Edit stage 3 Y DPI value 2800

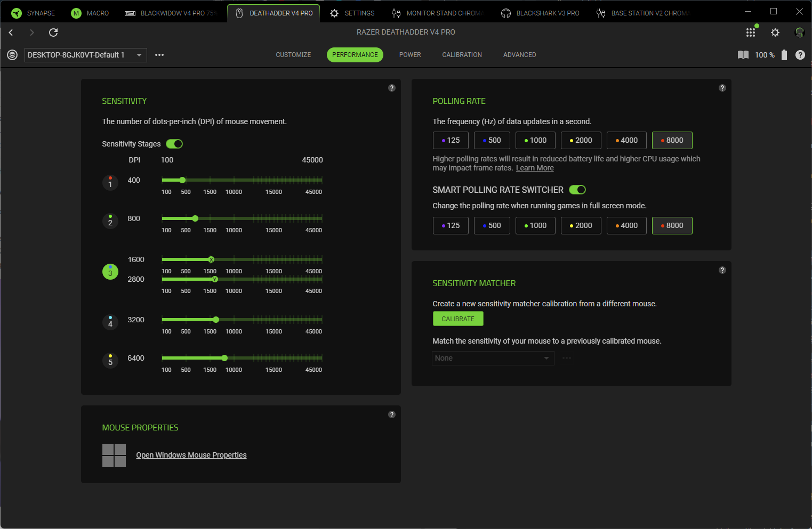click(x=136, y=279)
